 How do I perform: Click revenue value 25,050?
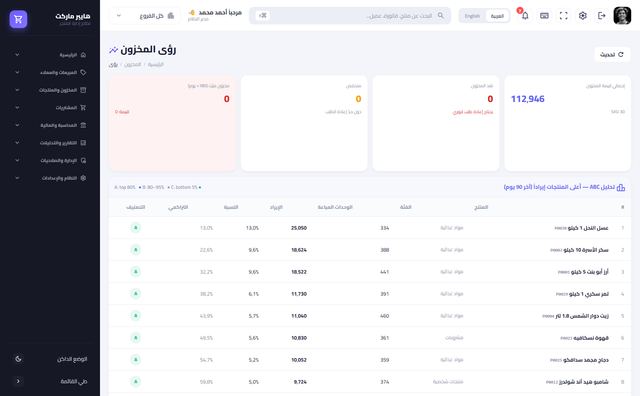coord(299,228)
